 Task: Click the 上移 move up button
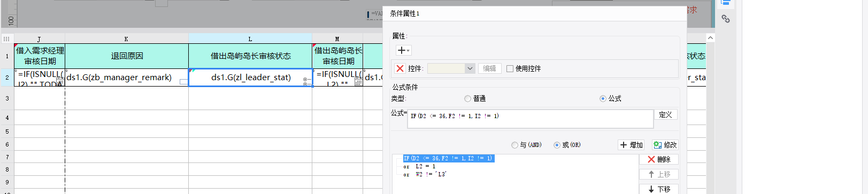tap(658, 174)
